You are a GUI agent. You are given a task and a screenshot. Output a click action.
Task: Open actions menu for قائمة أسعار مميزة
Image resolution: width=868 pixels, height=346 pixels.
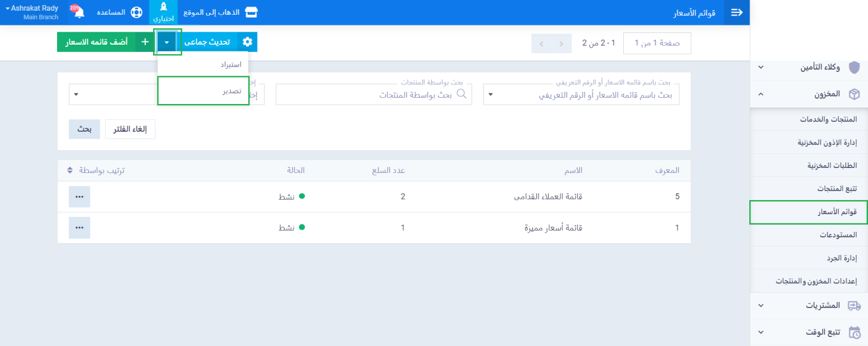[79, 228]
